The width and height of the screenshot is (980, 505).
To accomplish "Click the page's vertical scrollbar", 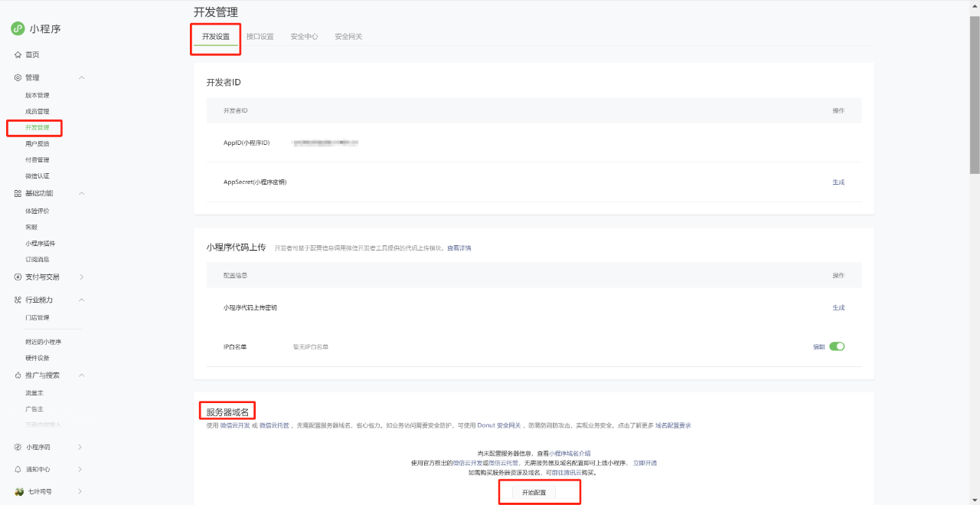I will point(975,96).
